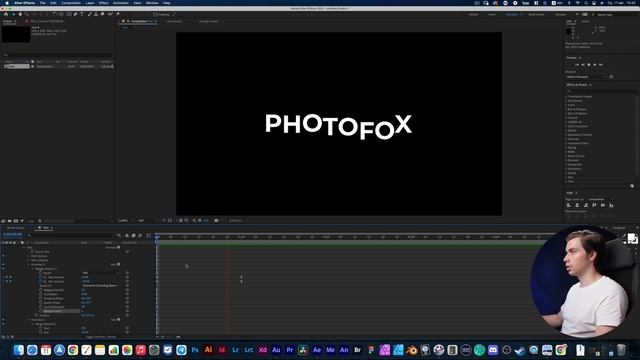Select the Clone Stamp tool

coord(96,14)
